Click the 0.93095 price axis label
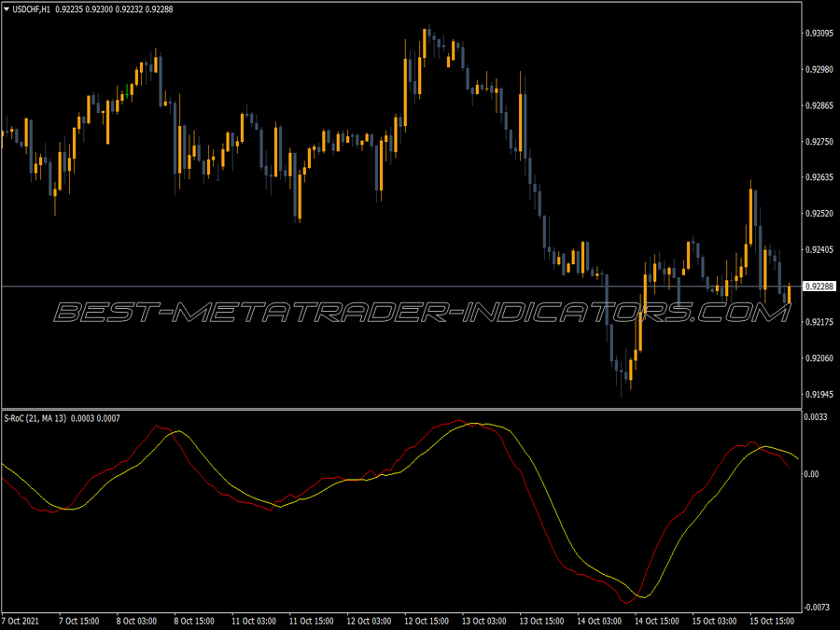The height and width of the screenshot is (630, 840). (x=819, y=34)
